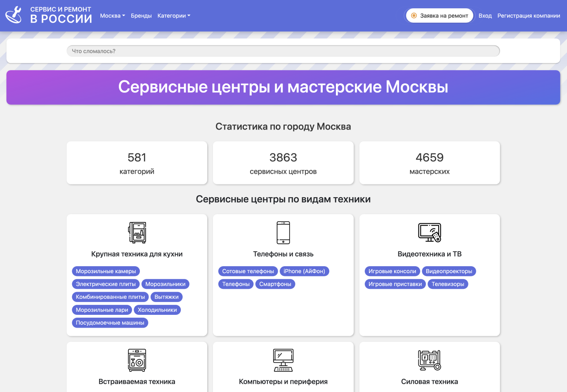This screenshot has height=392, width=567.
Task: Choose the iPhone (АйФон) tag
Action: [x=304, y=271]
